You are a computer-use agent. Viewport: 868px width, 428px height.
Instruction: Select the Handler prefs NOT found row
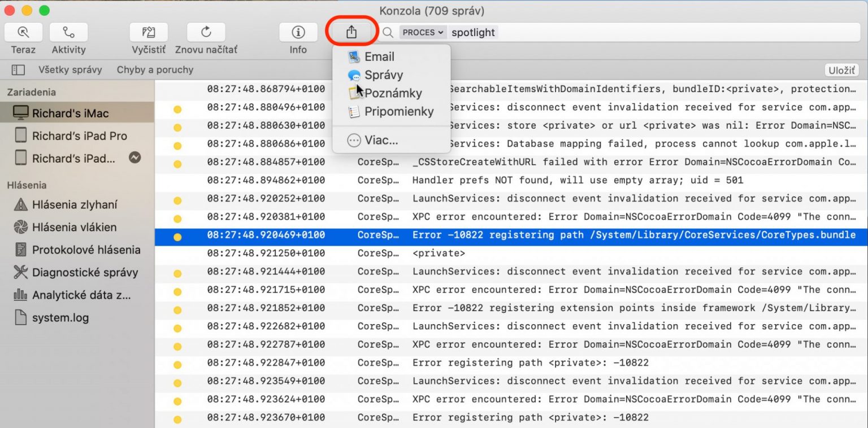511,180
